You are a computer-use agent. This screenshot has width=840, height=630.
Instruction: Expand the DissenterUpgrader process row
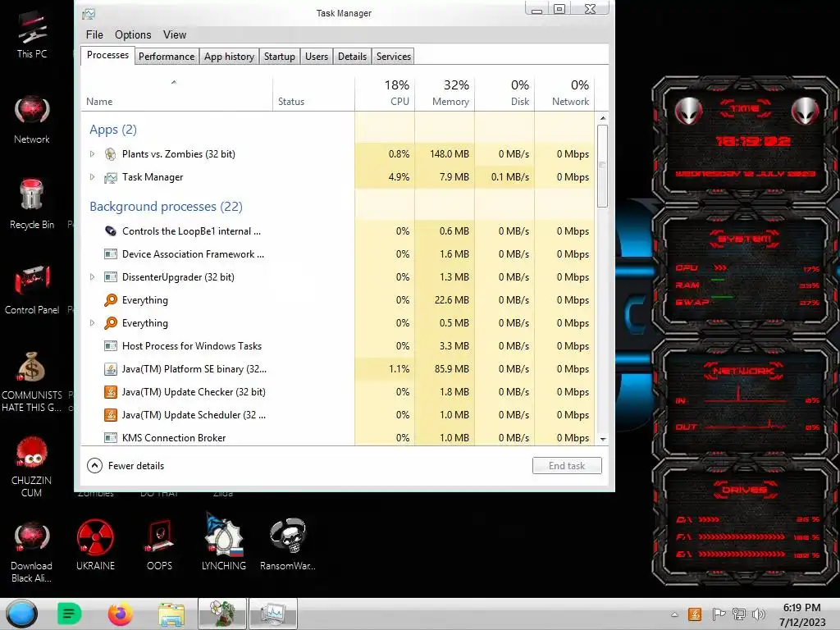point(92,277)
